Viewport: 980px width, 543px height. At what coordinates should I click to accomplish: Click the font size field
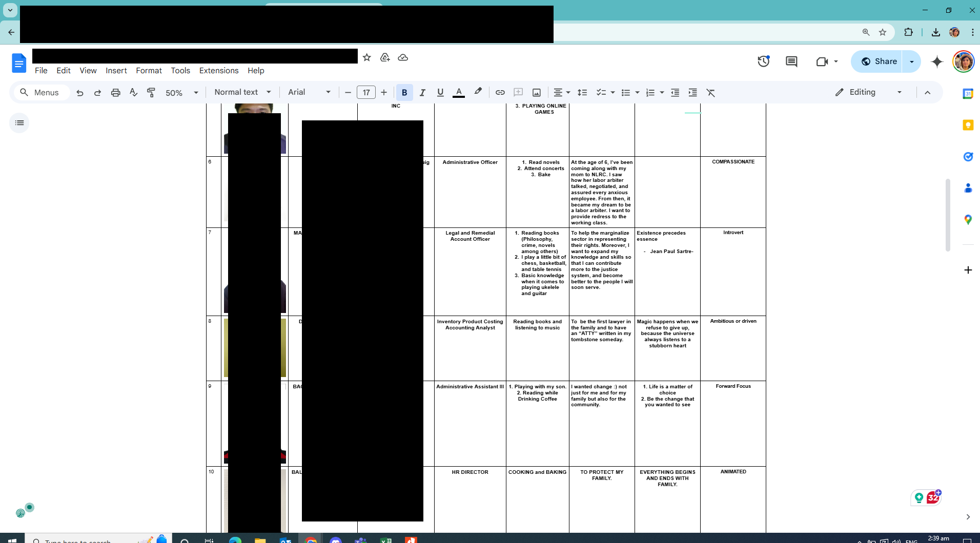click(366, 93)
